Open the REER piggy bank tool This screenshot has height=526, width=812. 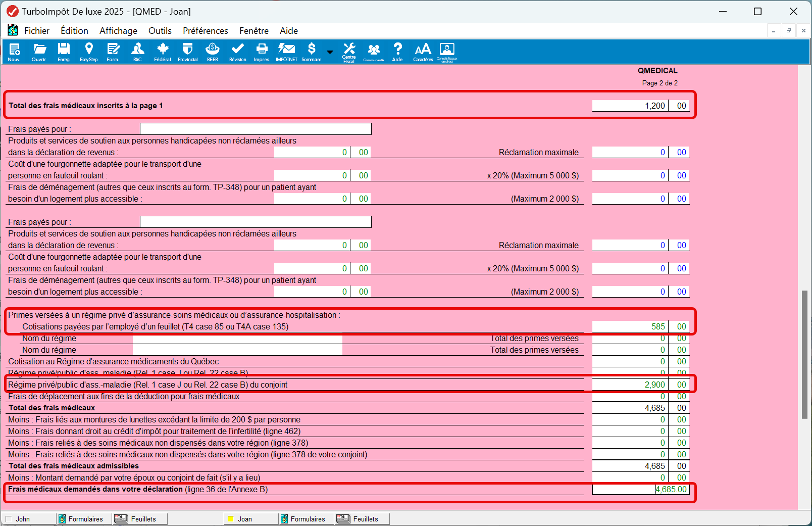click(x=213, y=52)
